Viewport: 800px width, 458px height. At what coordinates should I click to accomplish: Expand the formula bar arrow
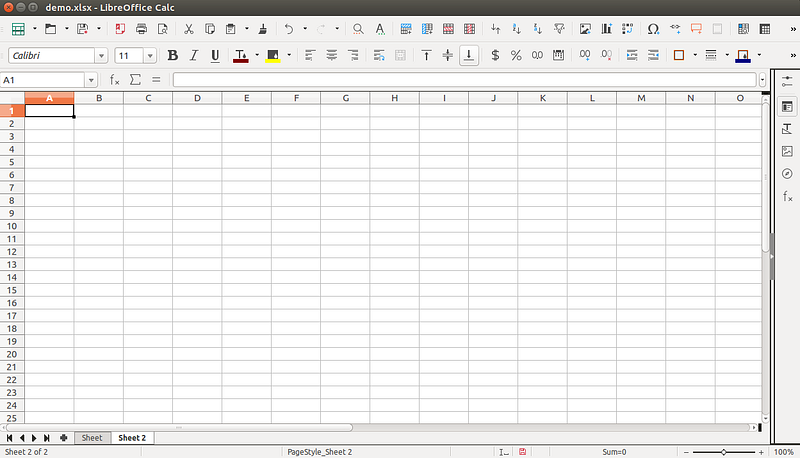[762, 80]
